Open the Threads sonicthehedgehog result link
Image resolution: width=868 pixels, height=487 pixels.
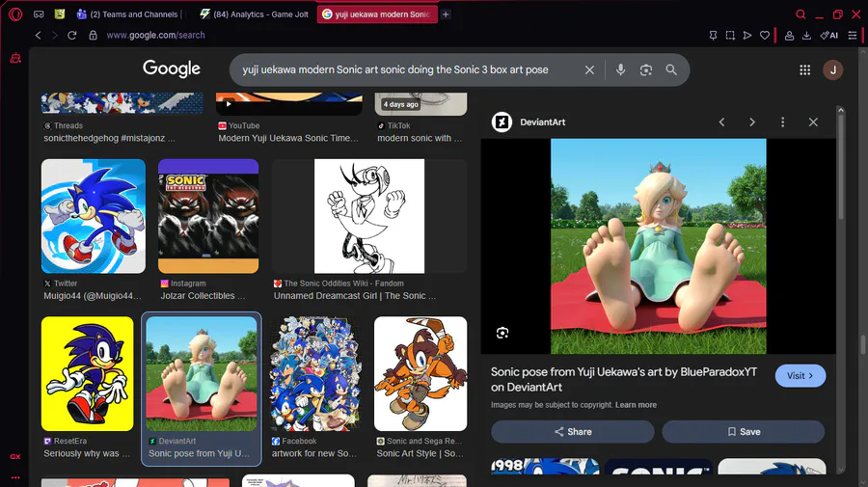[x=109, y=138]
